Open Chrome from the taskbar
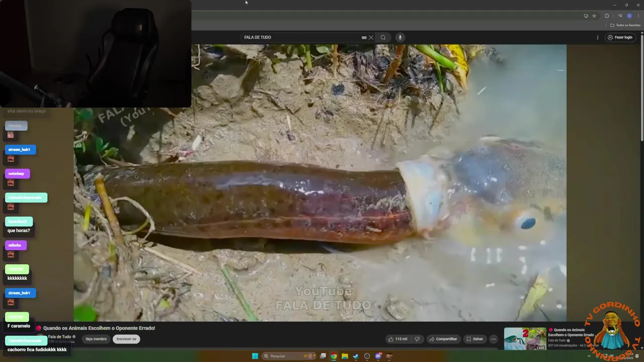The width and height of the screenshot is (644, 362). point(334,356)
